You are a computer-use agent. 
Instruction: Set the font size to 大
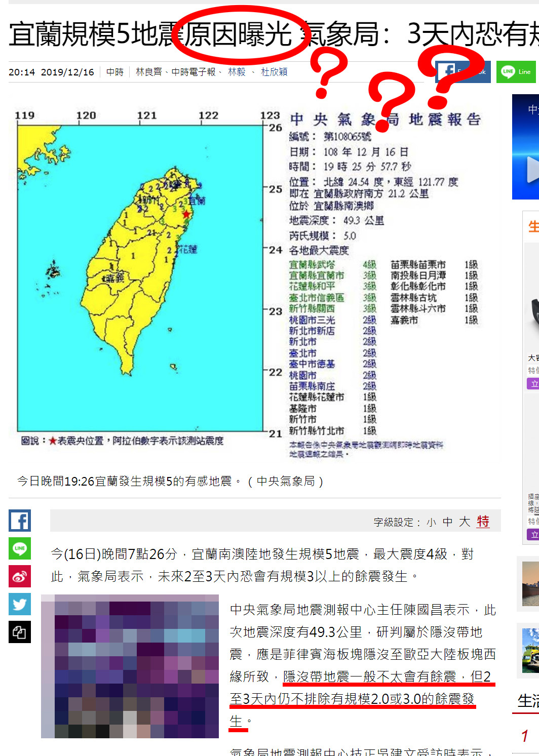pyautogui.click(x=465, y=522)
